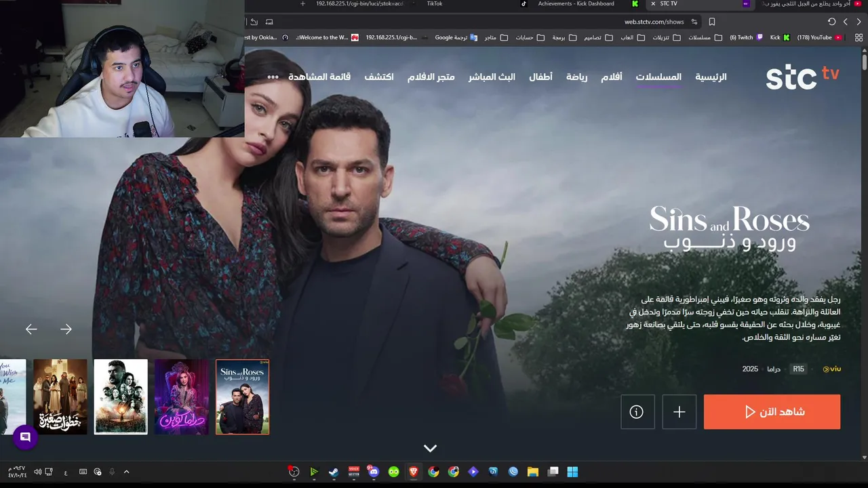868x488 pixels.
Task: Open a new browser tab
Action: click(x=302, y=3)
